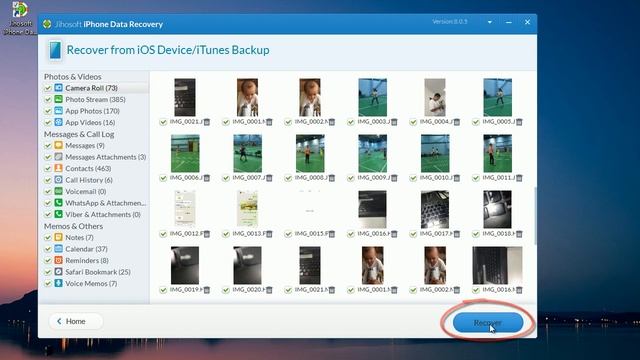Viewport: 640px width, 360px height.
Task: Open the Photo Stream (385) category
Action: click(96, 99)
